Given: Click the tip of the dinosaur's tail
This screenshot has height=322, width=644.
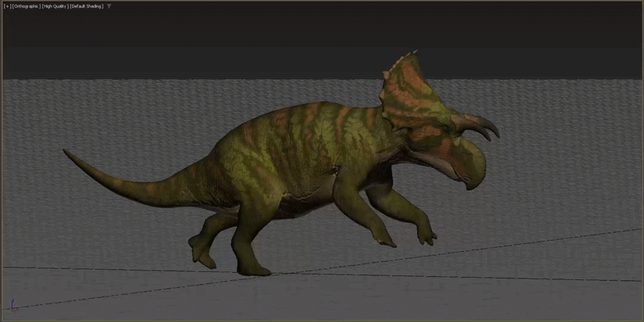Looking at the screenshot, I should (68, 154).
